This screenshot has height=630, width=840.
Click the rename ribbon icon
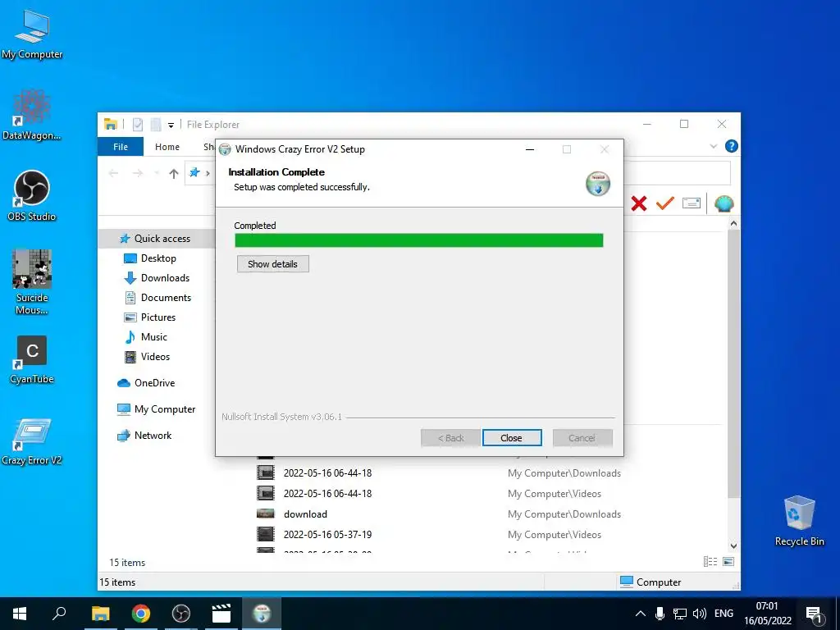[691, 203]
